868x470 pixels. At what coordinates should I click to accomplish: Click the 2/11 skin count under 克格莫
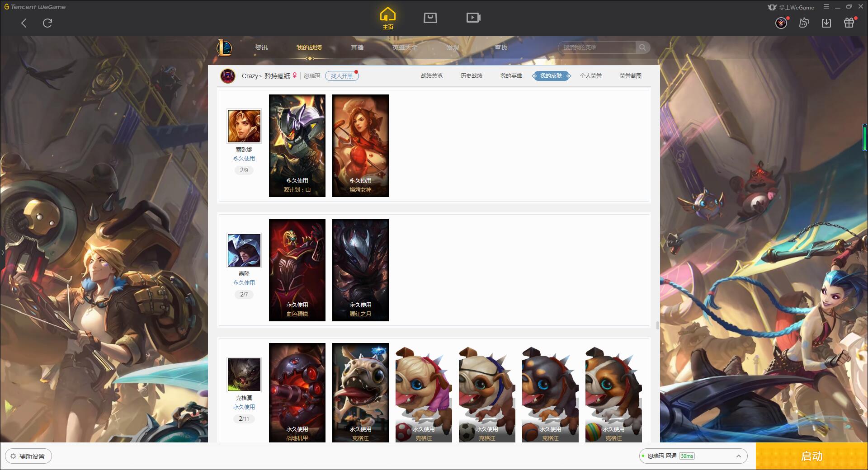coord(244,419)
